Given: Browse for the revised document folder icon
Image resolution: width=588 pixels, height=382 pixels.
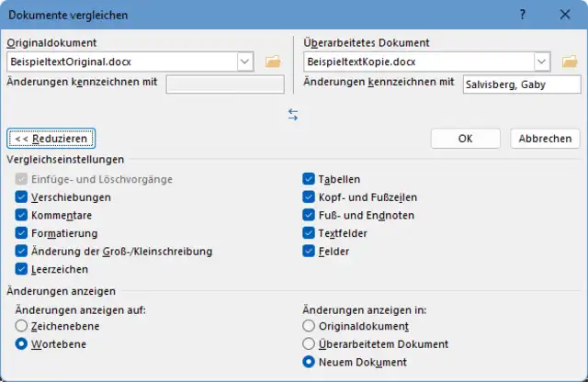Looking at the screenshot, I should (x=570, y=62).
